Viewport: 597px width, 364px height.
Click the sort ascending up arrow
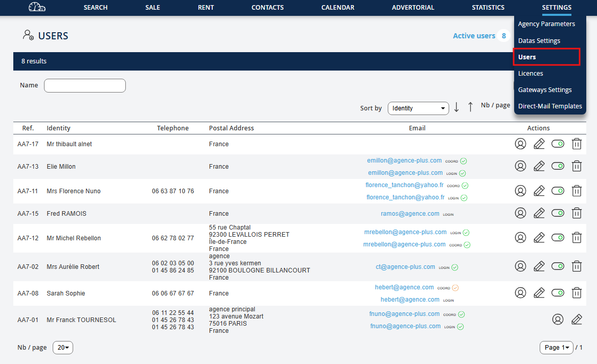coord(470,107)
